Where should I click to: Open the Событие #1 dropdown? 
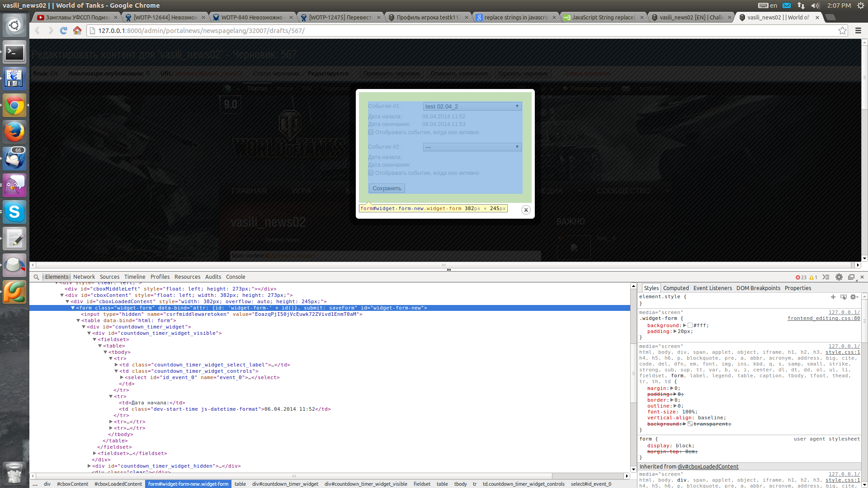pos(472,106)
